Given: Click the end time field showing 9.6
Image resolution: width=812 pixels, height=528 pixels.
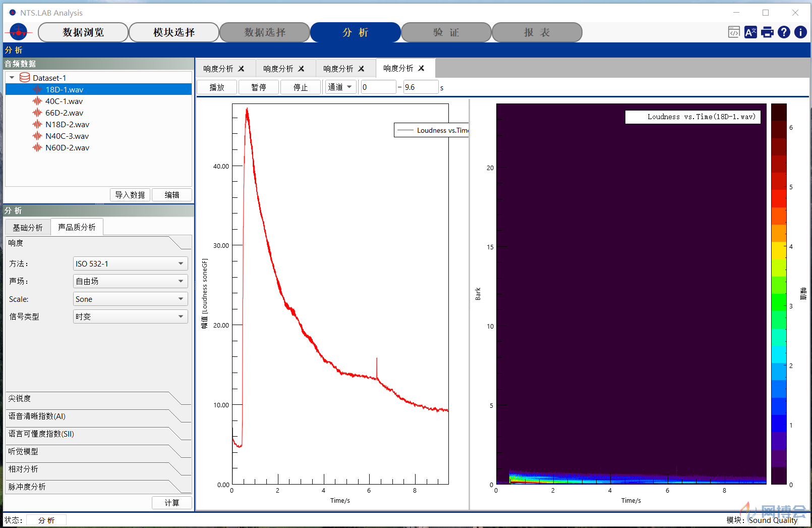Looking at the screenshot, I should tap(421, 87).
